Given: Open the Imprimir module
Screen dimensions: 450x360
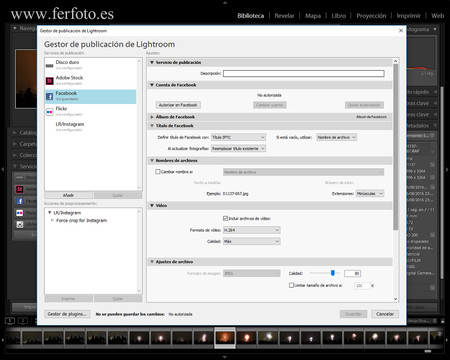Looking at the screenshot, I should [x=408, y=16].
